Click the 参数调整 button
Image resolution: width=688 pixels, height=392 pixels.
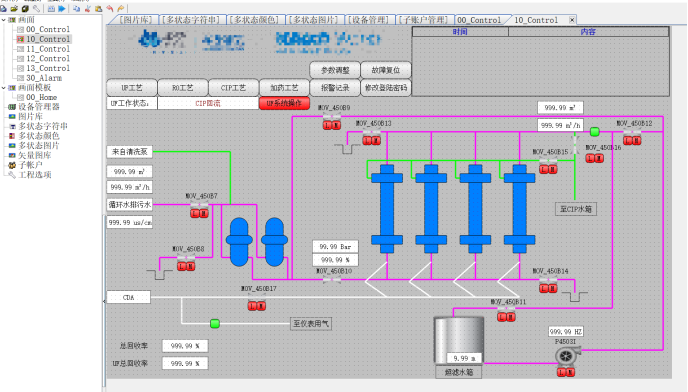tap(335, 70)
